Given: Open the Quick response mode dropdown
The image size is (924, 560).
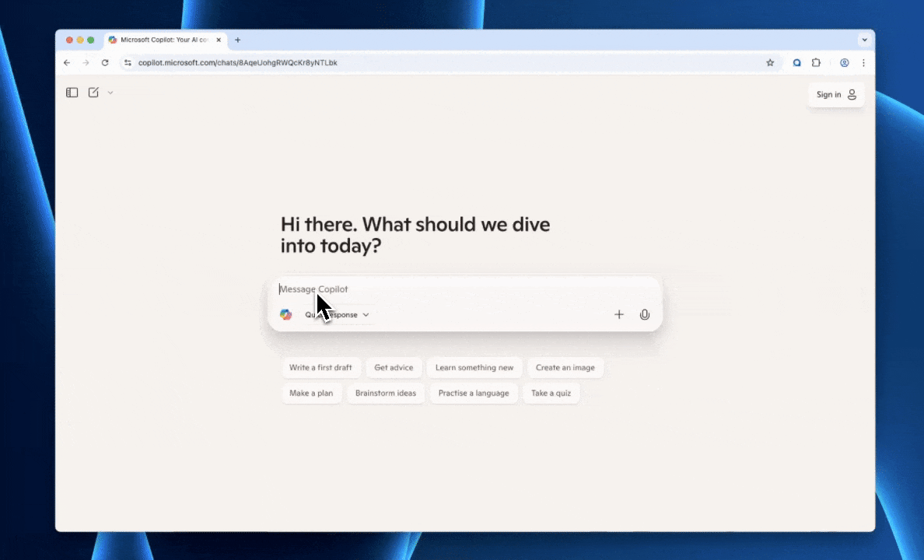Looking at the screenshot, I should [x=337, y=315].
